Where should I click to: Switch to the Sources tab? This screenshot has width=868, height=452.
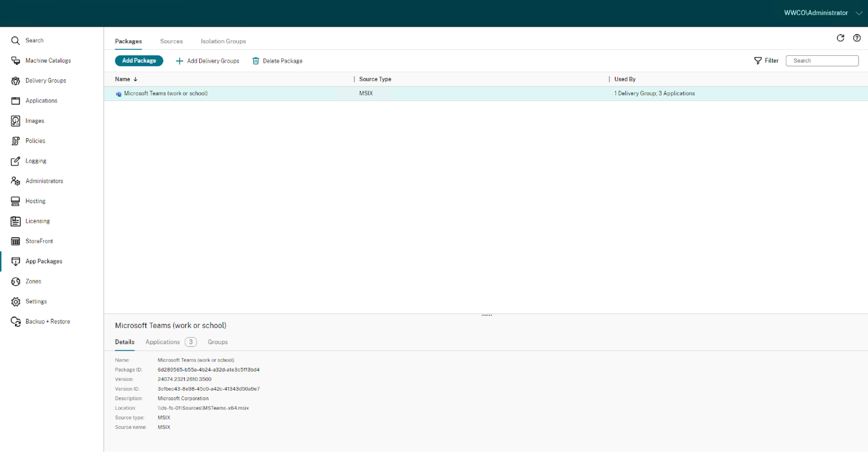(x=171, y=41)
